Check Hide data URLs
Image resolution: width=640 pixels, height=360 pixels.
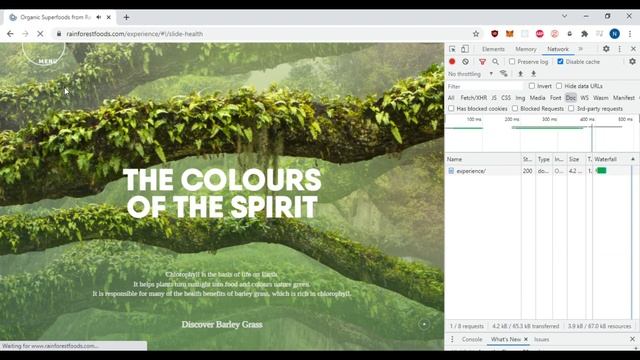point(559,86)
